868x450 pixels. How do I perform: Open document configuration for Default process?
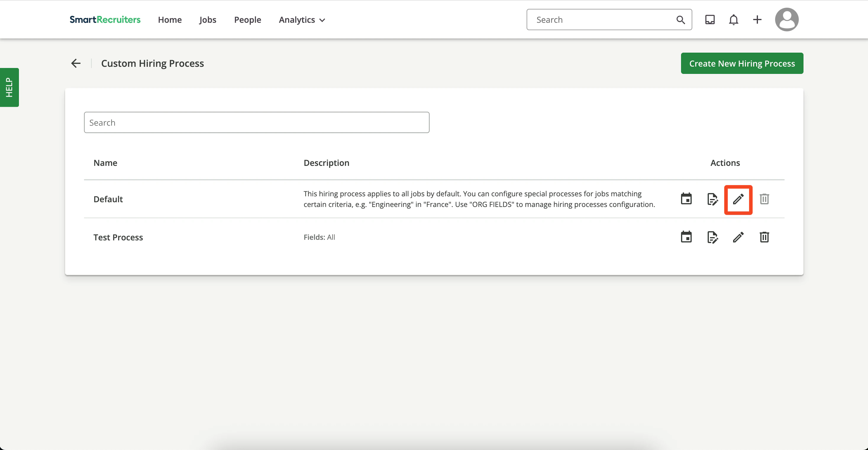pos(712,199)
